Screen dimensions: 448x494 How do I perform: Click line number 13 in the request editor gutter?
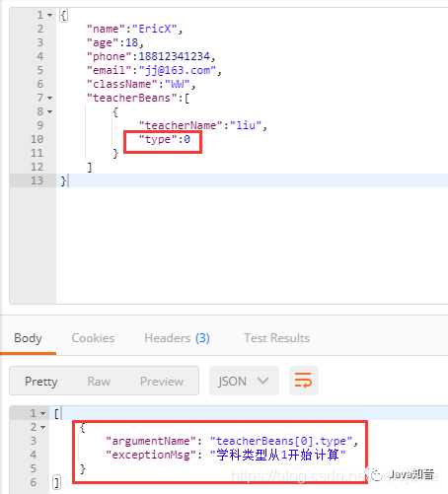37,180
